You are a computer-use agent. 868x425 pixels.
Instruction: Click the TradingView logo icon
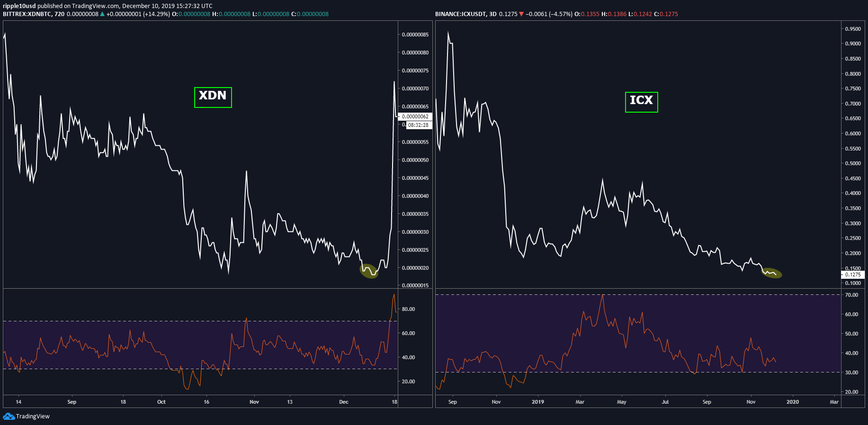[x=9, y=416]
